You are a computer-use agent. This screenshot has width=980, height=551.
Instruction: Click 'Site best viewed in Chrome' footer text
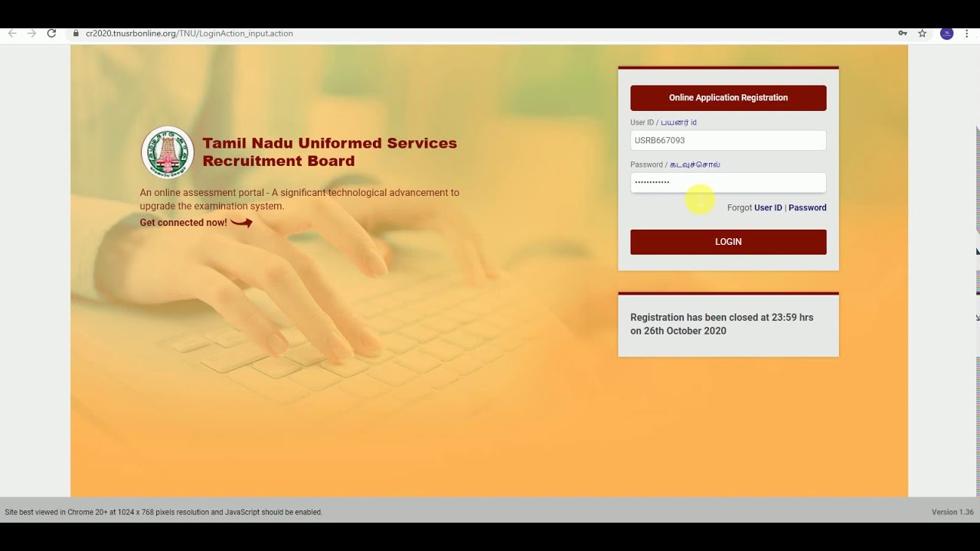click(x=164, y=512)
